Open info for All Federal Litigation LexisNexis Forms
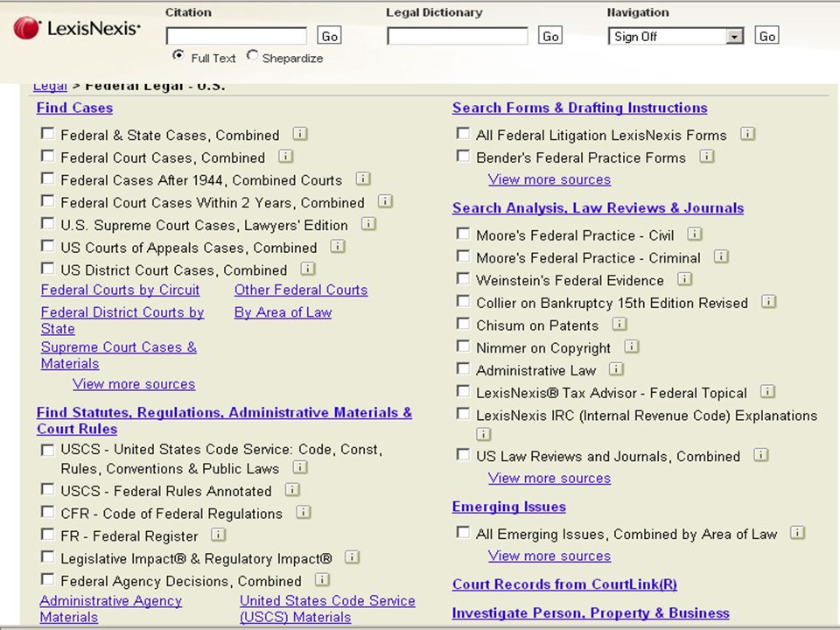This screenshot has height=630, width=840. click(x=748, y=133)
